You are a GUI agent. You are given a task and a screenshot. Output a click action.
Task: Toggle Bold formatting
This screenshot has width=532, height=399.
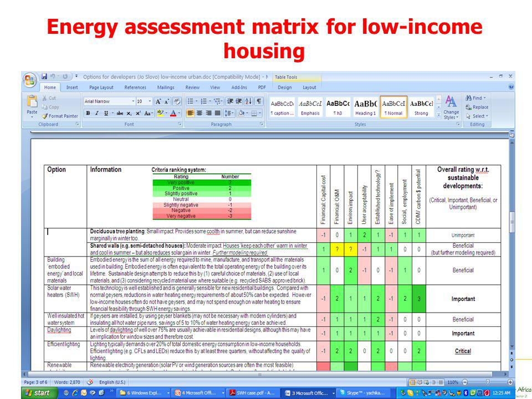pos(88,113)
